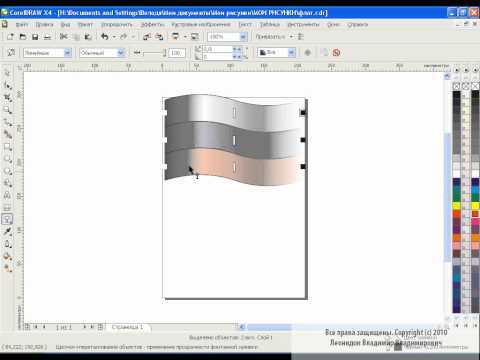This screenshot has width=480, height=360.
Task: Open the Упорядочить menu
Action: 117,24
